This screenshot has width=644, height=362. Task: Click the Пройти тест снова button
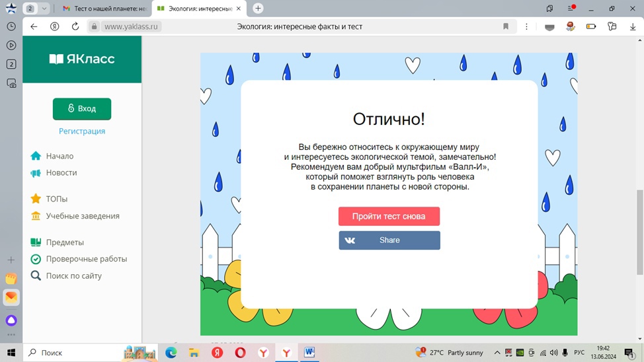pyautogui.click(x=389, y=216)
